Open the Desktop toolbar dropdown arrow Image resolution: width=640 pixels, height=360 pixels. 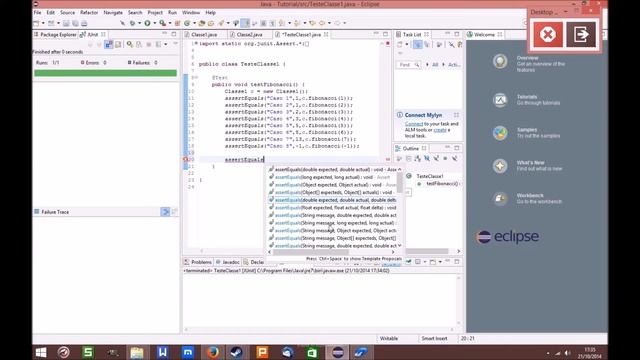(x=566, y=12)
